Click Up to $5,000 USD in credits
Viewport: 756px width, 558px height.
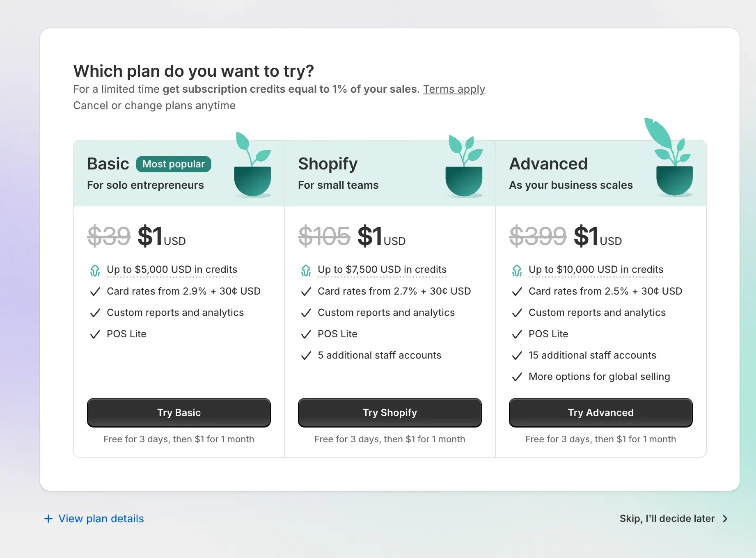172,270
